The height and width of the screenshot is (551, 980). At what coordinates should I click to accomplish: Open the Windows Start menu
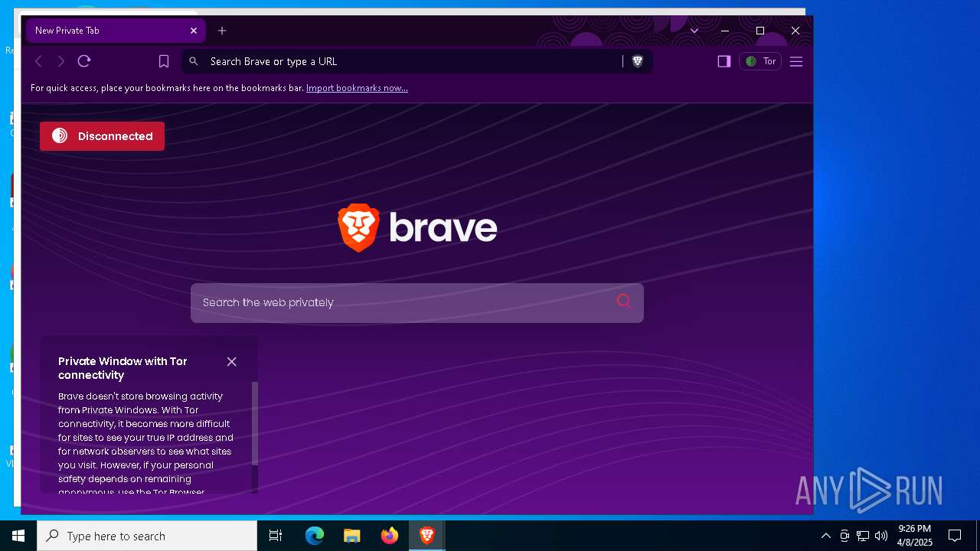pyautogui.click(x=18, y=536)
